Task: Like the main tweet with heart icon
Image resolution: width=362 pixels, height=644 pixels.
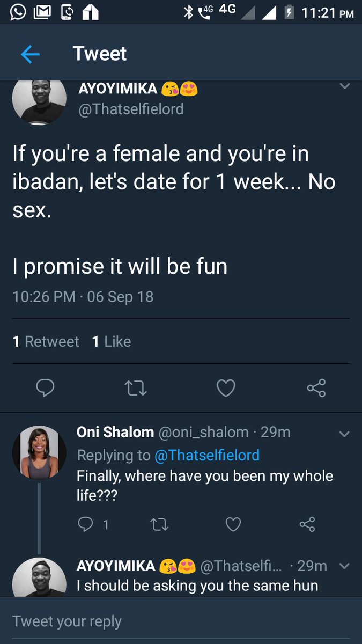Action: coord(226,387)
